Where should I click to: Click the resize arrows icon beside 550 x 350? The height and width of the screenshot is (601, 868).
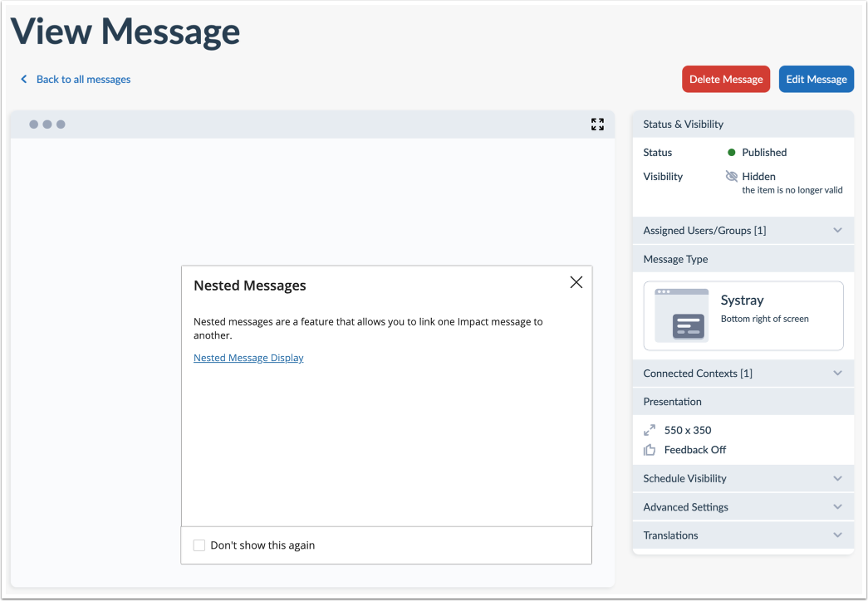click(650, 430)
